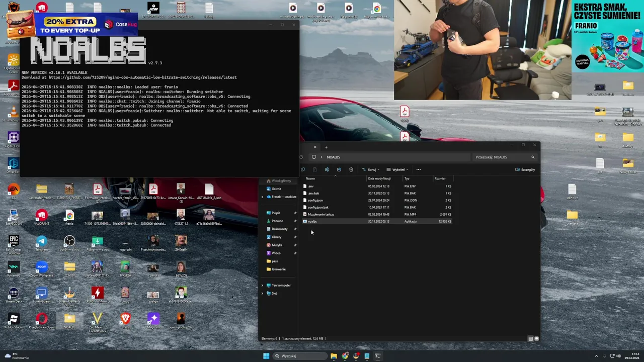Image resolution: width=644 pixels, height=362 pixels.
Task: Switch to large icons view in status bar
Action: (536, 338)
